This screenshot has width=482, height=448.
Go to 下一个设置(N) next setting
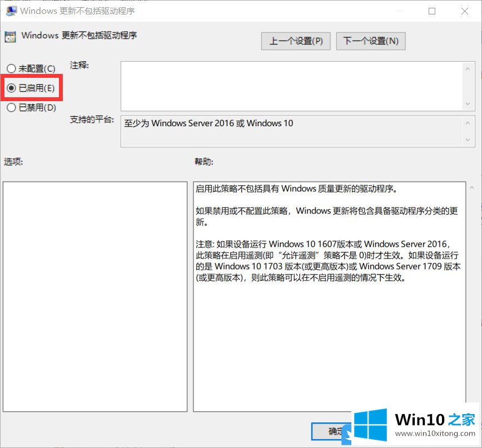[371, 41]
